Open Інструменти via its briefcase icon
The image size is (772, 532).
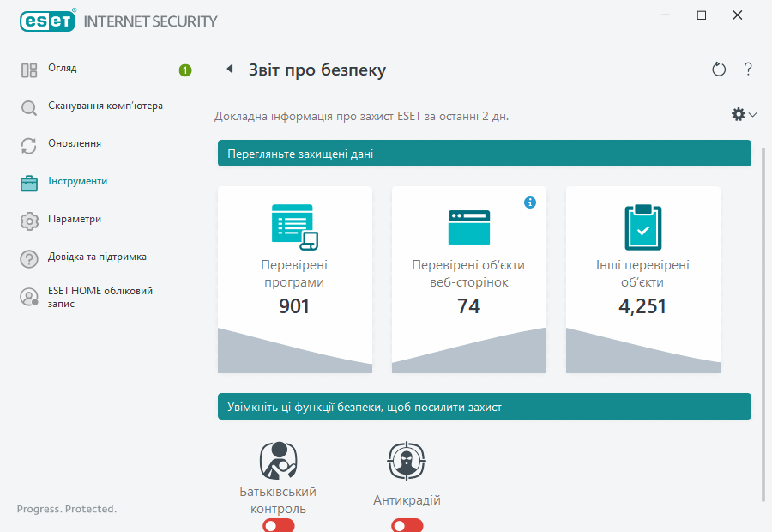28,182
